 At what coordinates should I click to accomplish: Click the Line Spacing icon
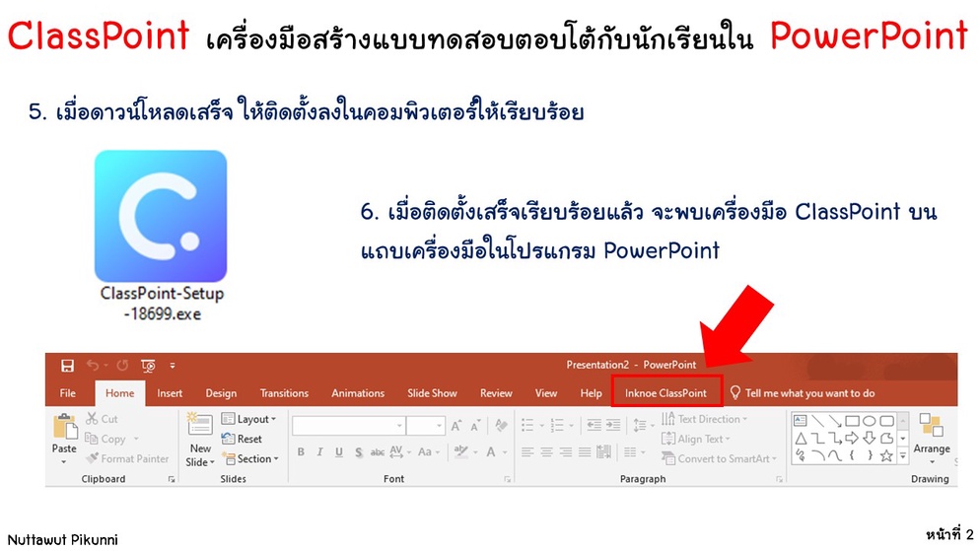tap(640, 426)
